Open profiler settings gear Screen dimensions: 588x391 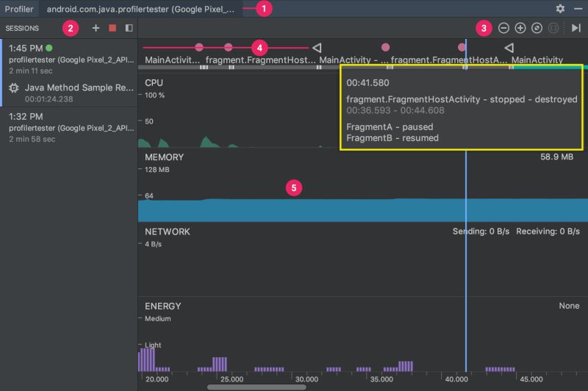pyautogui.click(x=560, y=8)
